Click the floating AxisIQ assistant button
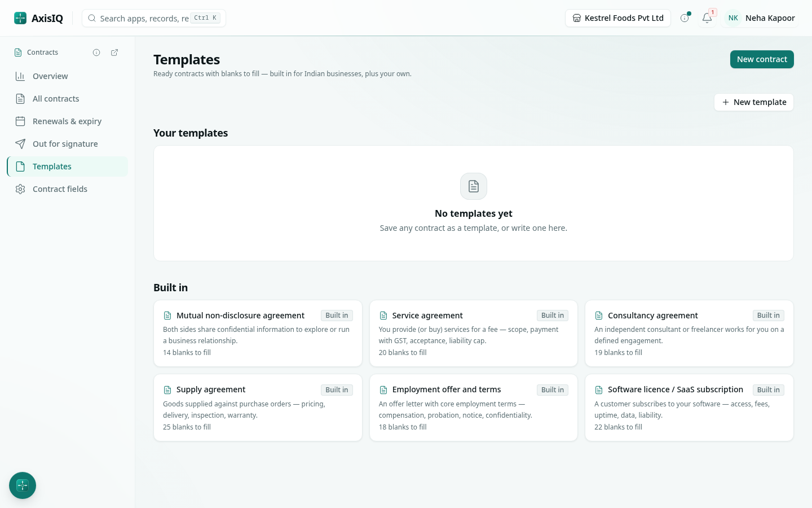The width and height of the screenshot is (812, 508). [x=23, y=485]
